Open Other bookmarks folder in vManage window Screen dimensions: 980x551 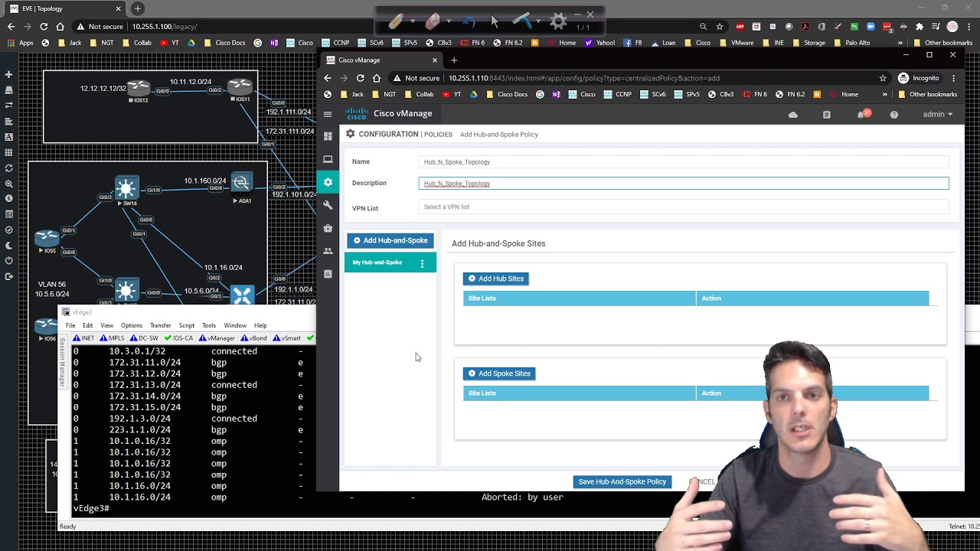point(928,94)
